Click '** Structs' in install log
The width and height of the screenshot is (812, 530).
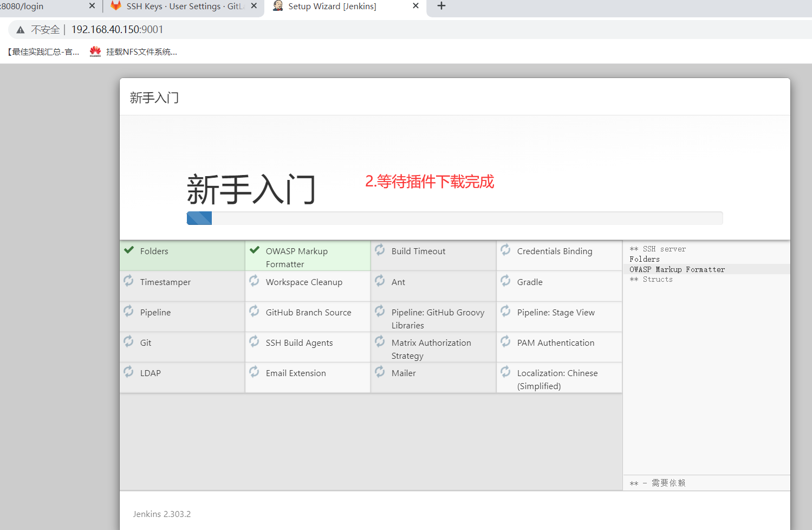(x=651, y=280)
